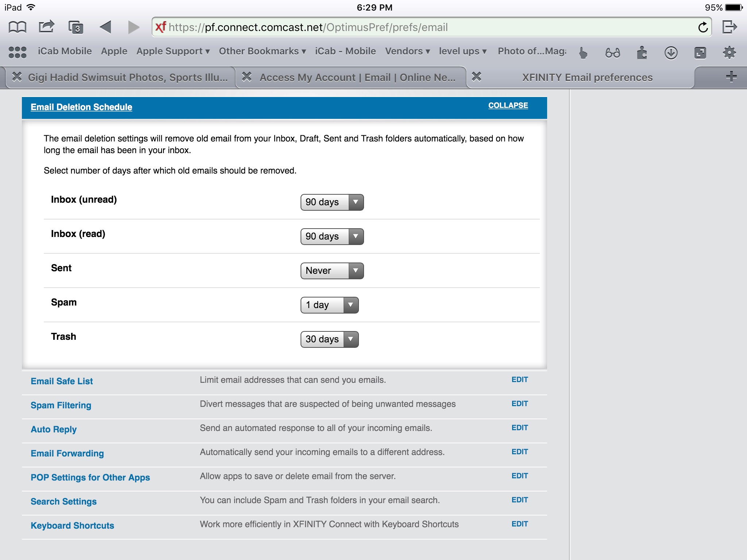Reload the page with refresh icon
The image size is (747, 560).
[703, 27]
